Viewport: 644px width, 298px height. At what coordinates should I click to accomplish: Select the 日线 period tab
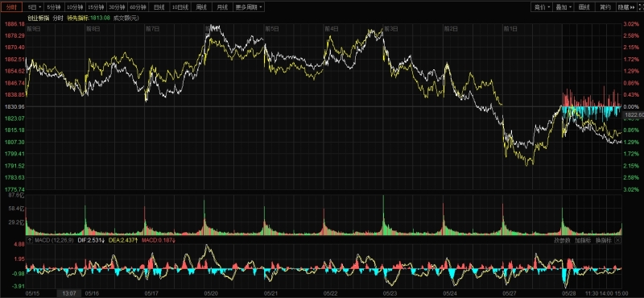(x=159, y=7)
